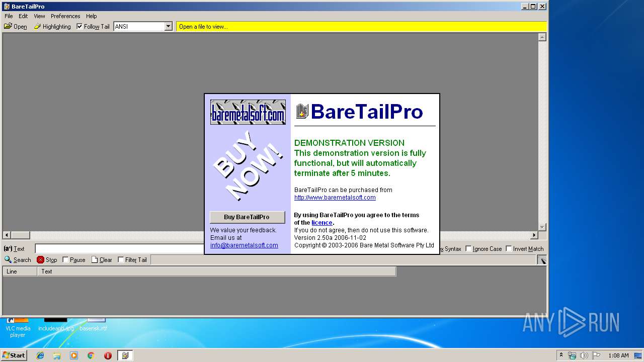Click the BareTailPro notepad logo in the splash
644x362 pixels.
302,112
